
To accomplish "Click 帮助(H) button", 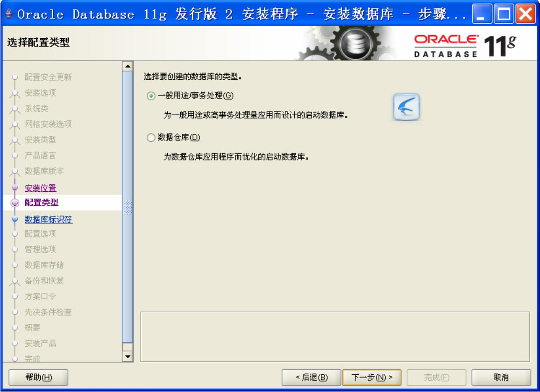I will pos(39,378).
